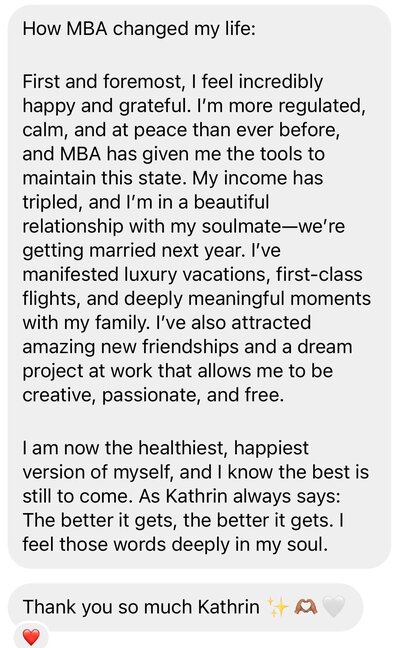Click the words 'manifested luxury vacations'
The image size is (400, 648).
(x=143, y=274)
